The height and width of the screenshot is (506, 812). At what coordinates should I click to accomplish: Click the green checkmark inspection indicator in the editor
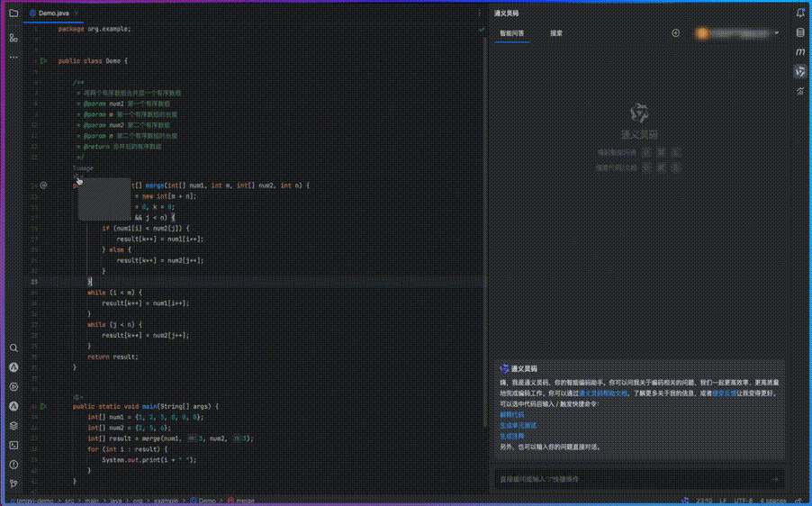coord(482,30)
